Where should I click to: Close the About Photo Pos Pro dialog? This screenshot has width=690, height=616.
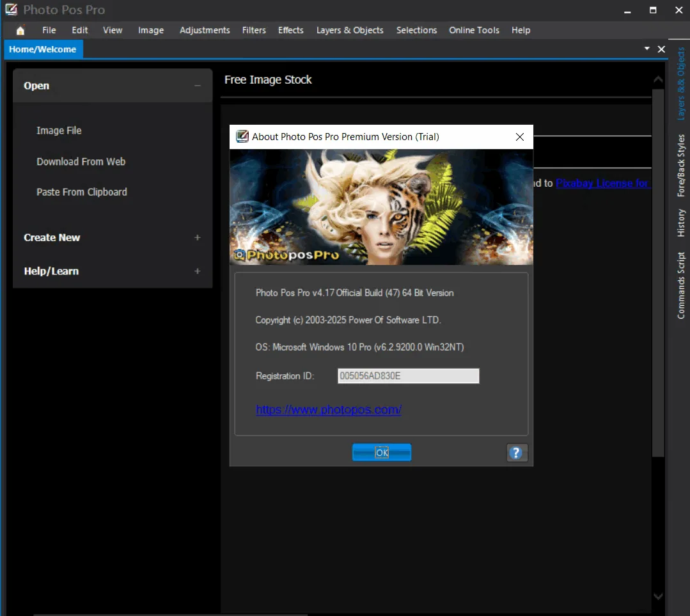[520, 137]
